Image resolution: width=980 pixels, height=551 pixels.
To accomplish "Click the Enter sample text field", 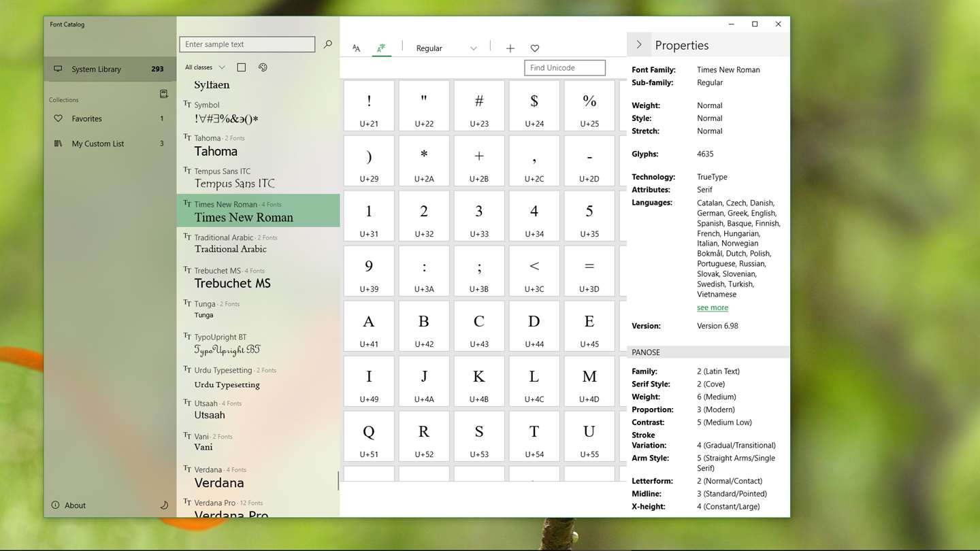I will (x=247, y=44).
